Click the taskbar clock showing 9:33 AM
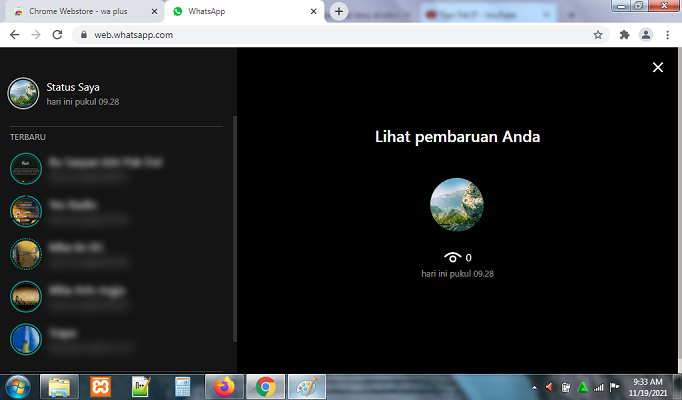The image size is (682, 400). 648,387
